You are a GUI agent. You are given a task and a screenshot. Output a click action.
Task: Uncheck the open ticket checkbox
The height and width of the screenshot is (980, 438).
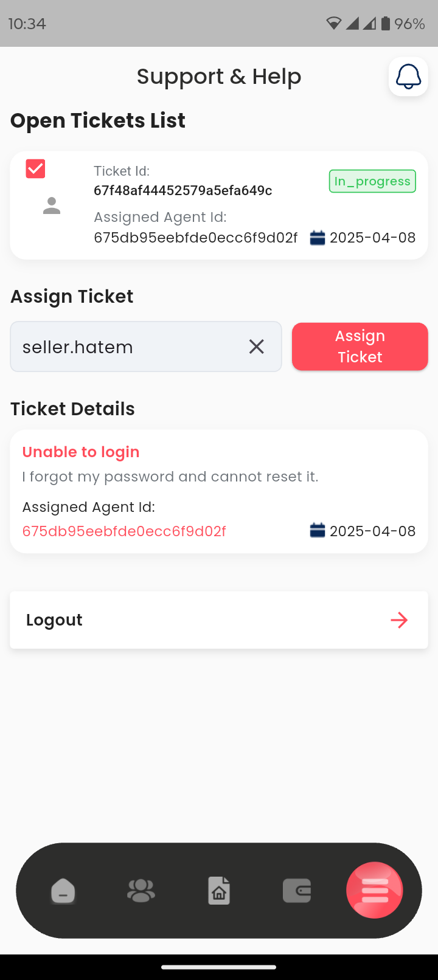coord(35,168)
